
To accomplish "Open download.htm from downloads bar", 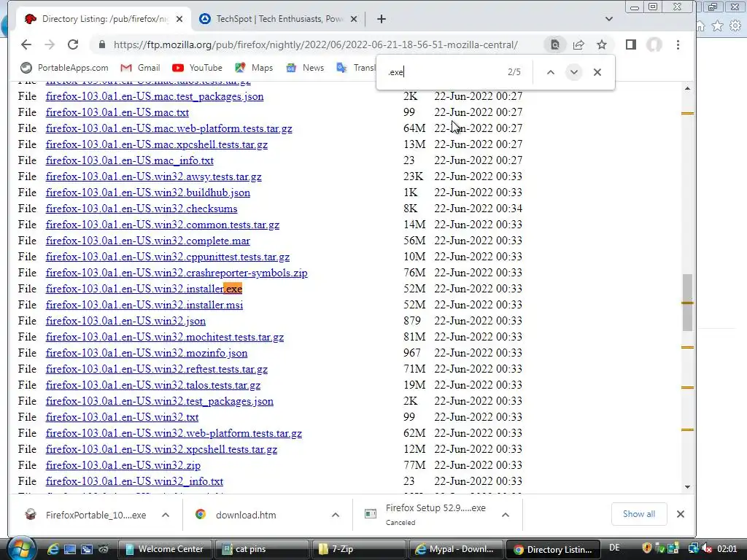I will click(x=236, y=515).
